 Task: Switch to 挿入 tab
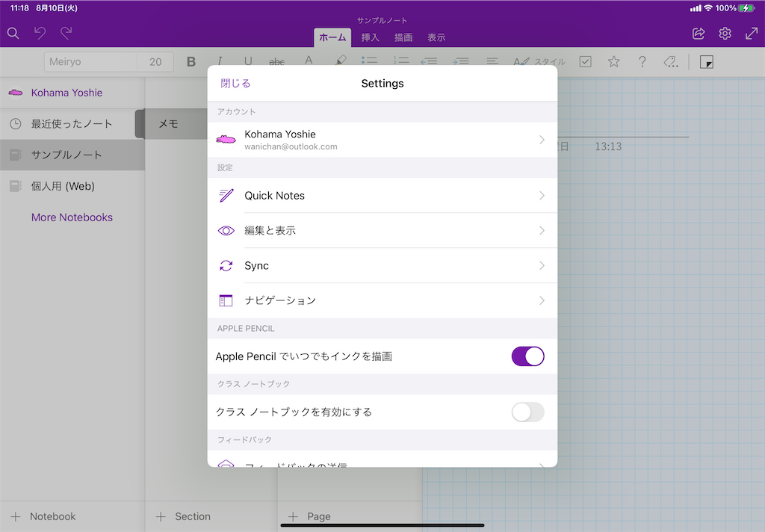(371, 37)
